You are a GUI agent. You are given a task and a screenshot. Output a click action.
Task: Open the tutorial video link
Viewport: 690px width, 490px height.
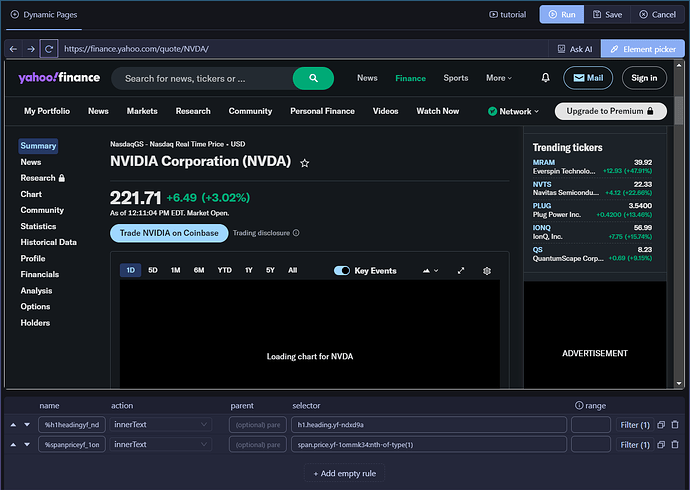click(x=507, y=15)
